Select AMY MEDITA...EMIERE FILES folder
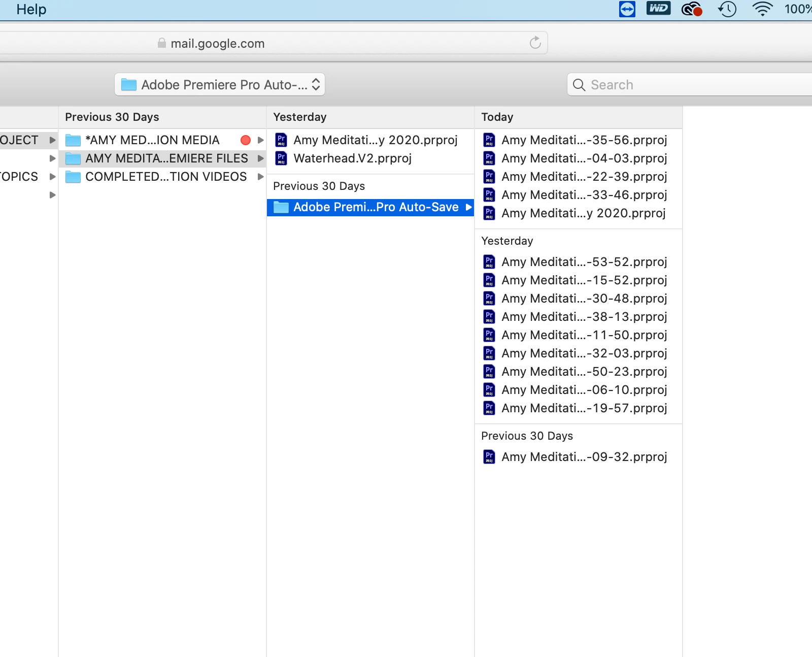This screenshot has height=657, width=812. (162, 158)
